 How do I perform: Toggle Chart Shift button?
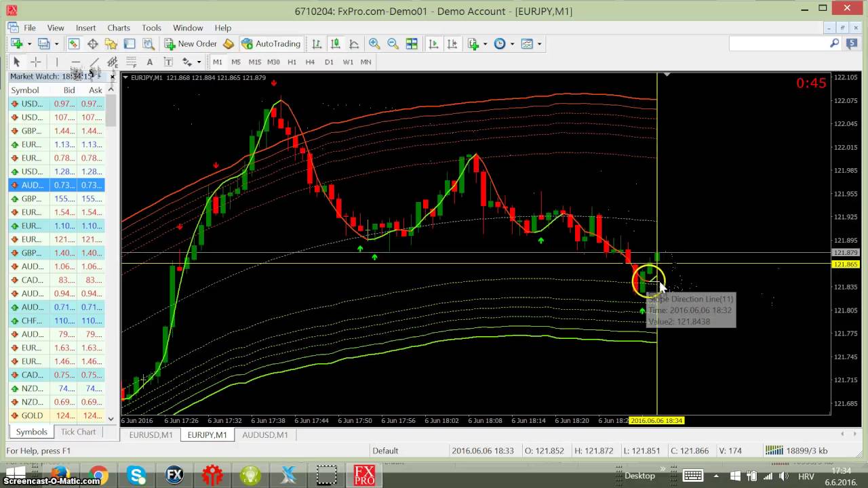452,43
